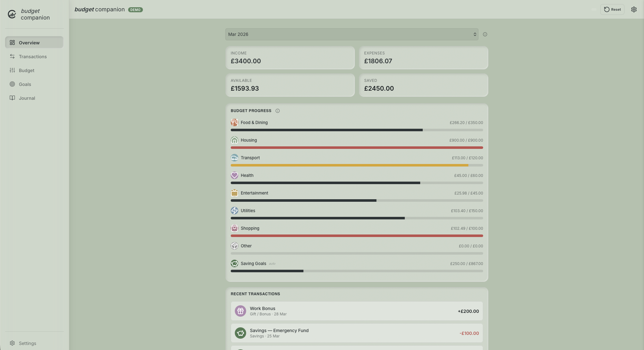Click the Shopping bag icon
Screen dimensions: 644x350
[235, 228]
